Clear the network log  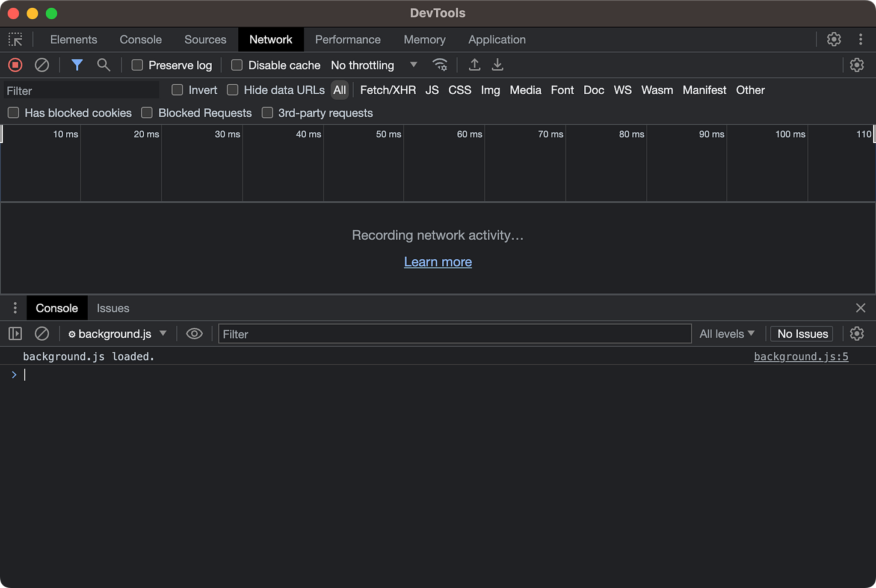pyautogui.click(x=42, y=65)
